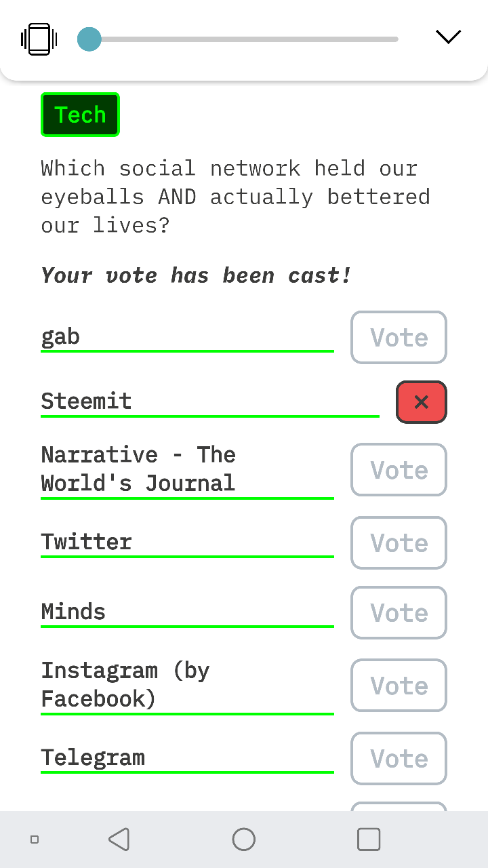Expand the top panel chevron

tap(448, 37)
